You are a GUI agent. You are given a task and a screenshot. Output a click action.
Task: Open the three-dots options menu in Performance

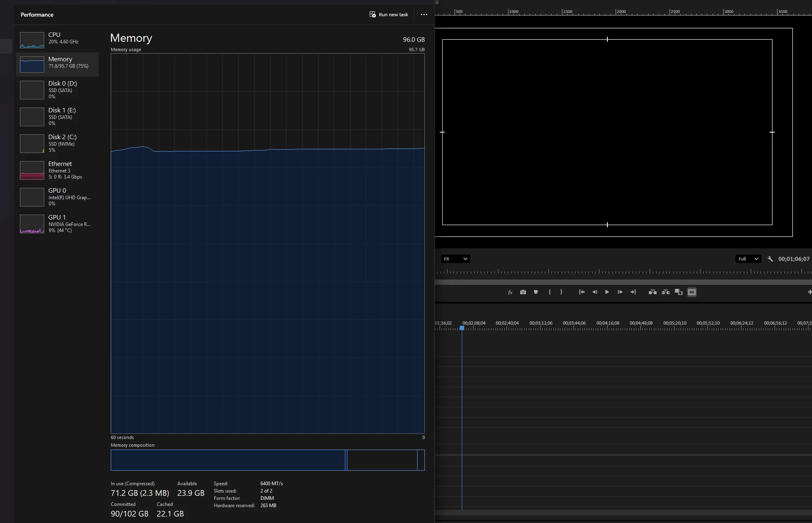pos(424,15)
